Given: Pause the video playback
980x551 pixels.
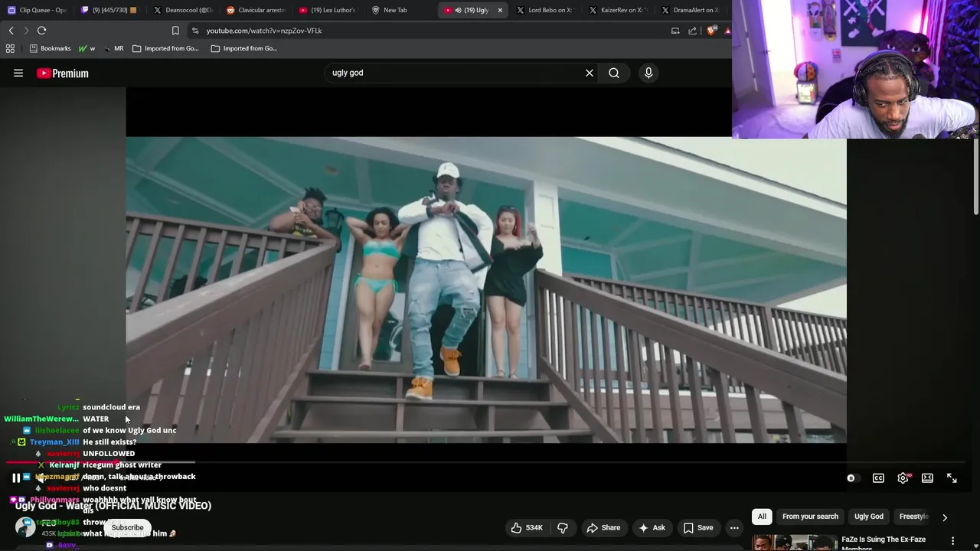Looking at the screenshot, I should (x=15, y=478).
